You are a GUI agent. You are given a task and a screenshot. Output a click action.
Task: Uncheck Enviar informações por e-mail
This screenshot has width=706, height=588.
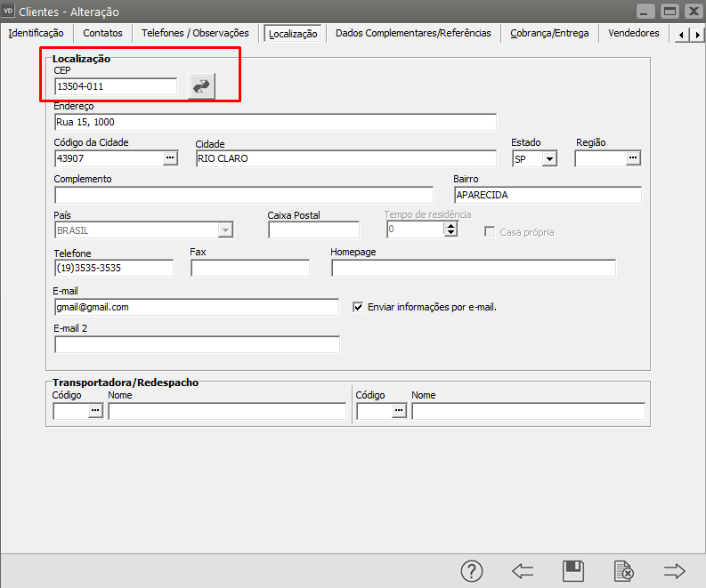(x=359, y=307)
